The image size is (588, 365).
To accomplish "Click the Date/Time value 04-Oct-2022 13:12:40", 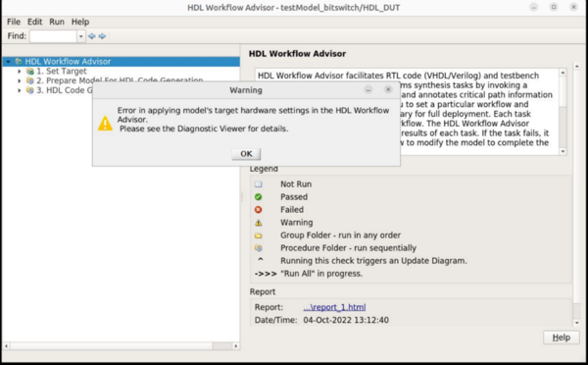I will (x=346, y=320).
